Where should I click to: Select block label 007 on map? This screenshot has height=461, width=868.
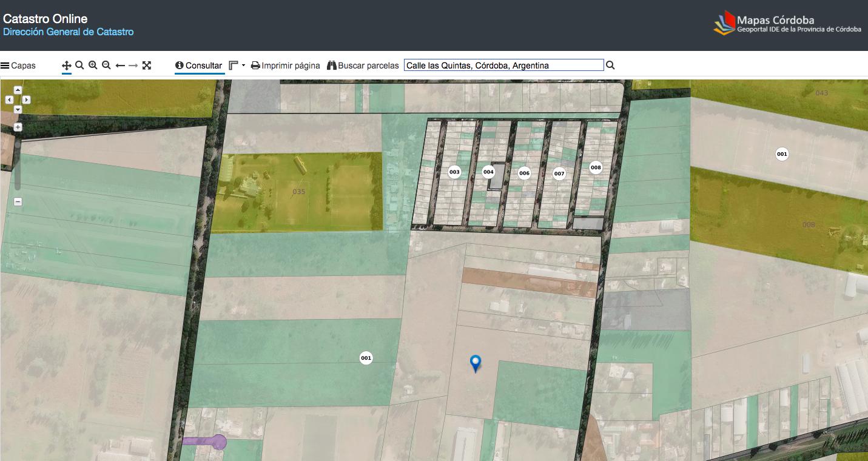559,173
